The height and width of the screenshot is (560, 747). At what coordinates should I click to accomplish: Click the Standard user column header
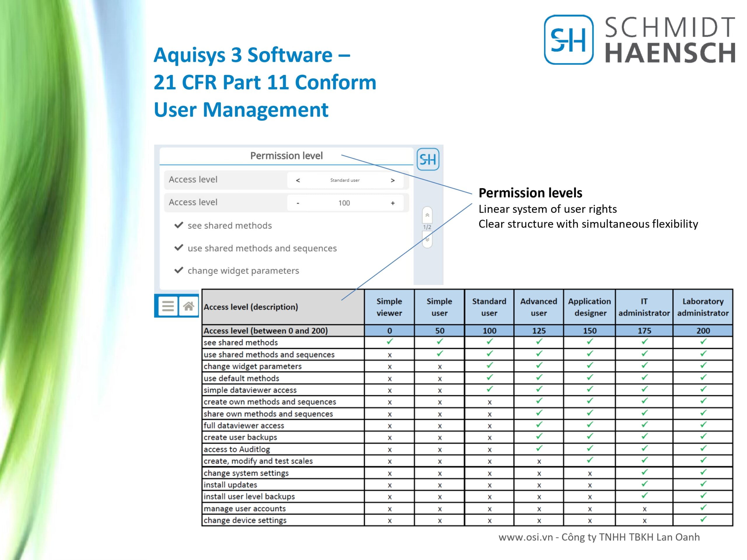click(x=489, y=307)
